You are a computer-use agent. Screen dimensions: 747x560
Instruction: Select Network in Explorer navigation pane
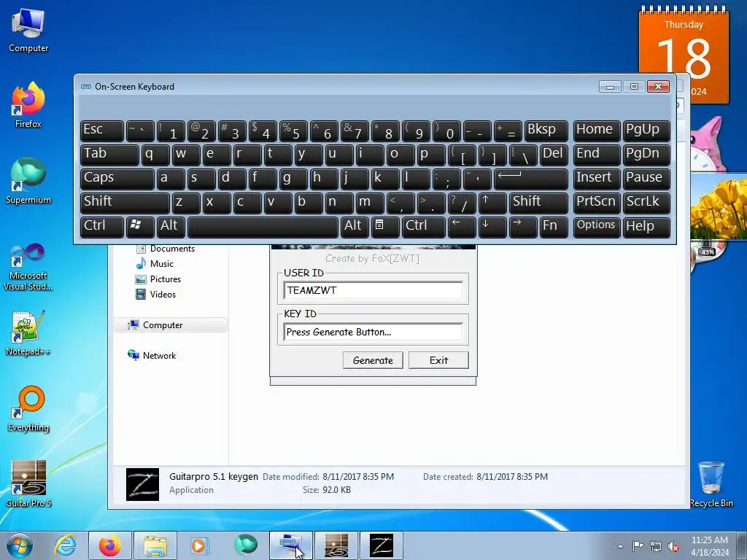152,356
